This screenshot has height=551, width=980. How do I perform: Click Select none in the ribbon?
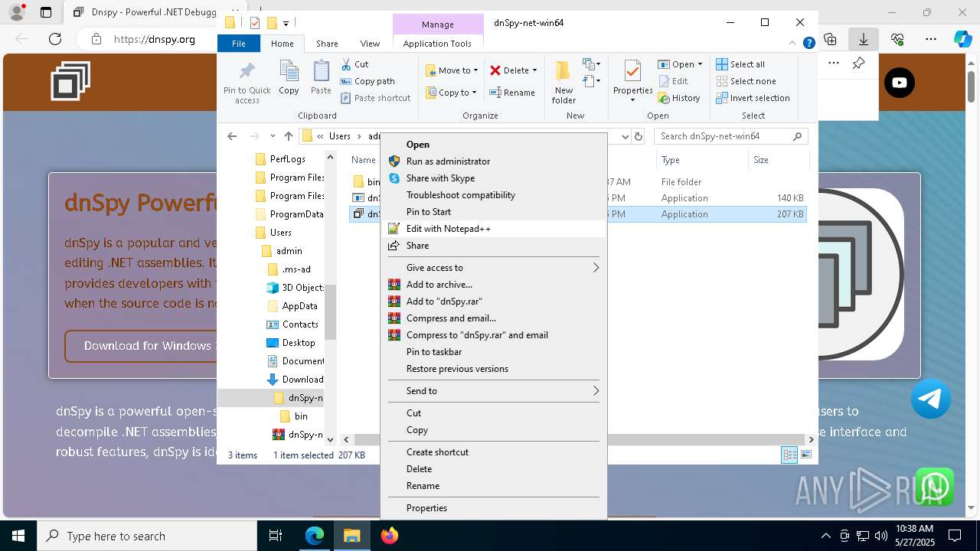746,81
